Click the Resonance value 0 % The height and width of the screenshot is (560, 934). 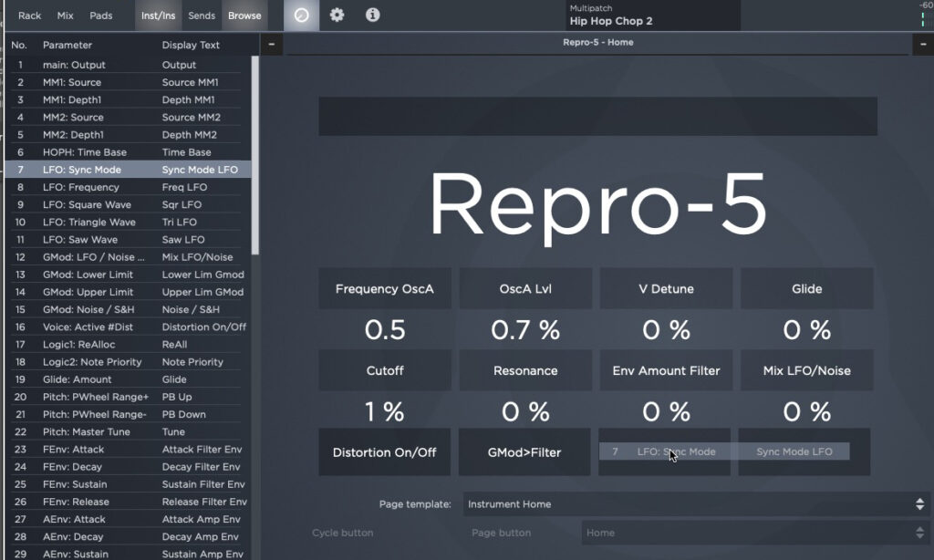tap(525, 411)
